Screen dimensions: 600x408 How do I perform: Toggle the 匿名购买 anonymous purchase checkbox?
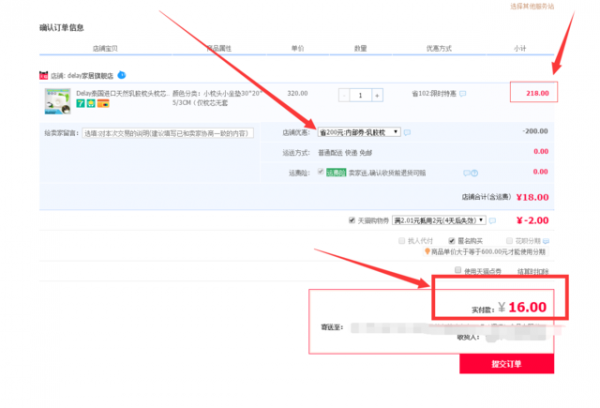click(452, 241)
